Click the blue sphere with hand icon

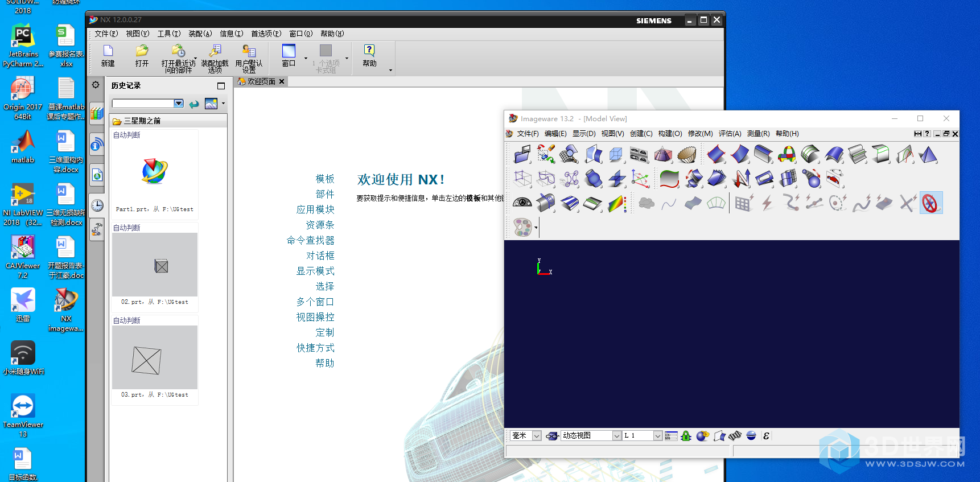coord(702,436)
